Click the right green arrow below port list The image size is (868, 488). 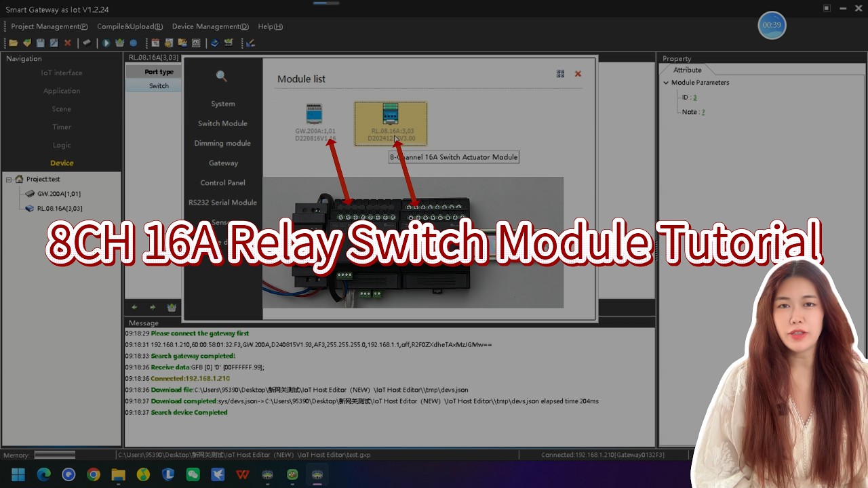(153, 308)
